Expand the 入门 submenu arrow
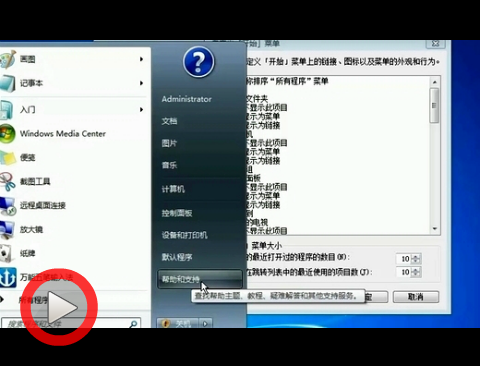Screen dimensions: 480x366 (x=141, y=109)
